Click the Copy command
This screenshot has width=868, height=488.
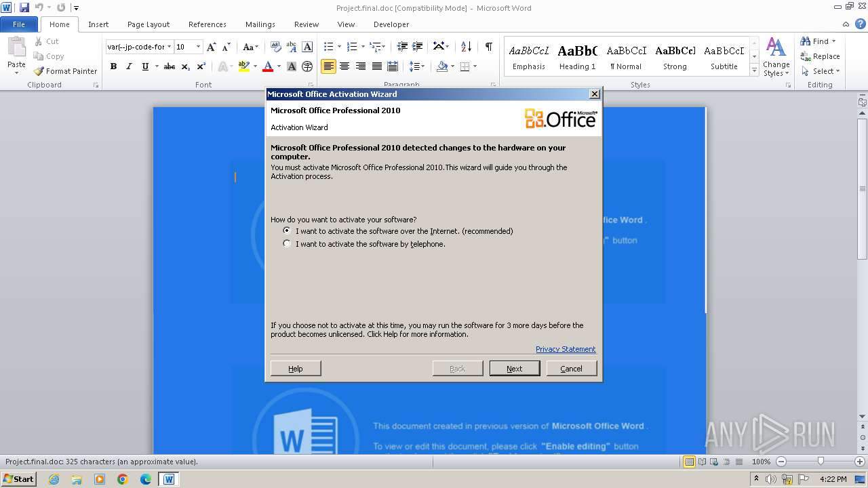(49, 56)
